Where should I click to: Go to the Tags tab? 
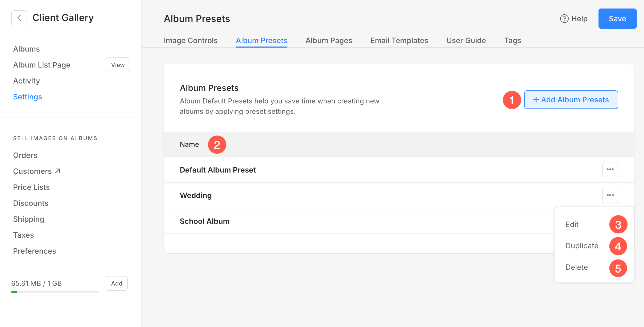pyautogui.click(x=513, y=40)
